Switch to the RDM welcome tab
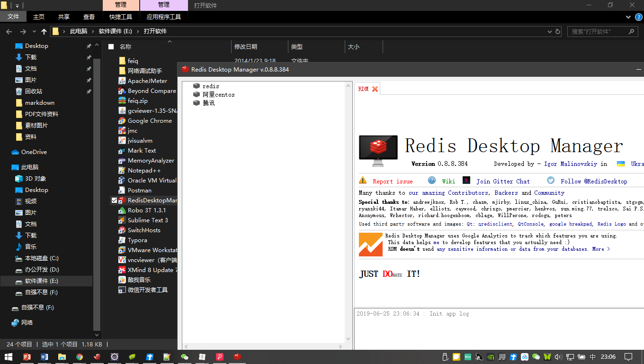 (x=363, y=89)
